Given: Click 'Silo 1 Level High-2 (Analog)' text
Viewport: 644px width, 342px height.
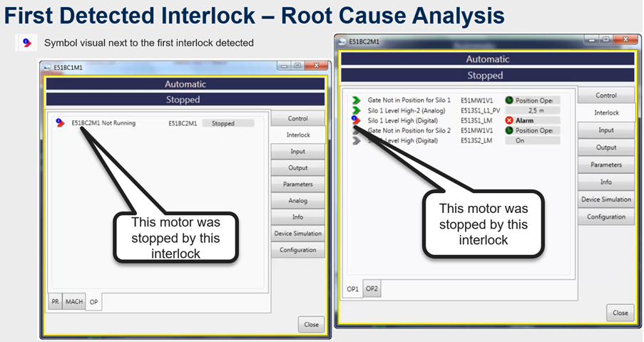Looking at the screenshot, I should coord(407,110).
